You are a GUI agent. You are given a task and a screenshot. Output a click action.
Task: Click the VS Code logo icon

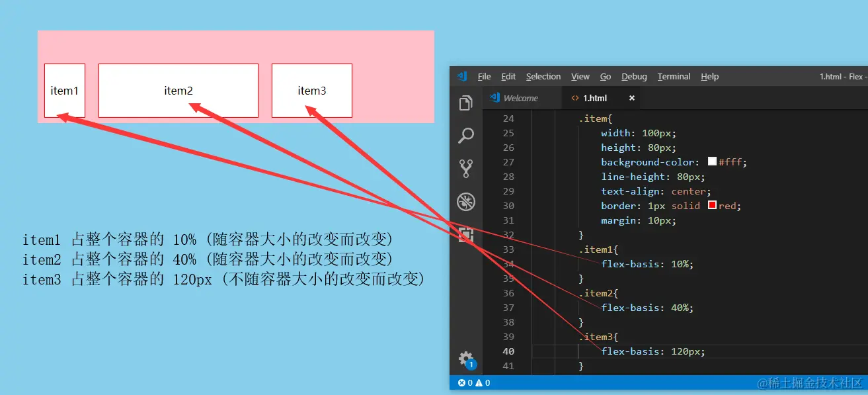pyautogui.click(x=462, y=76)
